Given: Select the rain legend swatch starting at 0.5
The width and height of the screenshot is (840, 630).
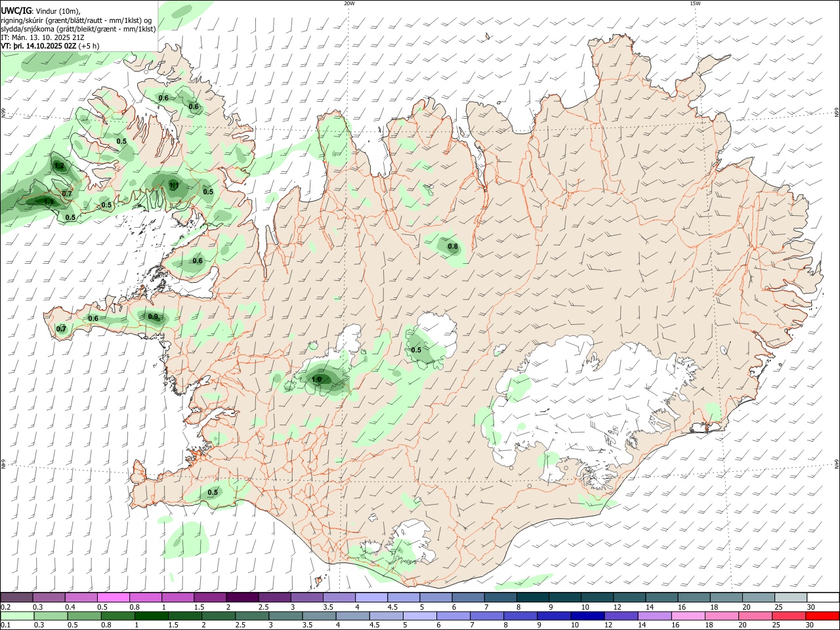Looking at the screenshot, I should click(x=84, y=616).
